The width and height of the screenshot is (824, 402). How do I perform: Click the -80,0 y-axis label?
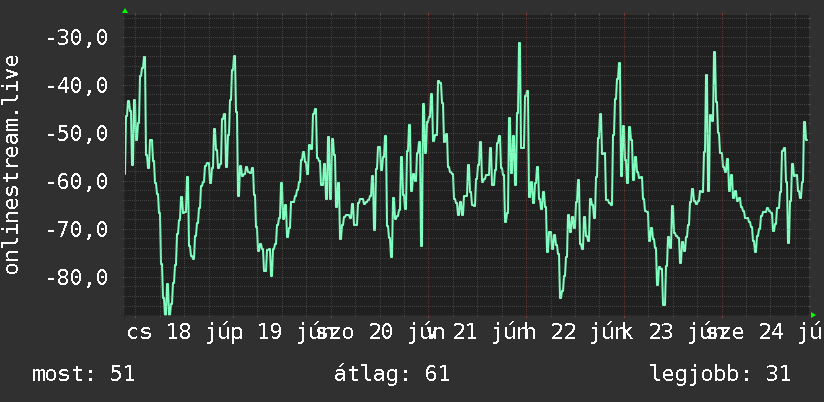(x=77, y=277)
